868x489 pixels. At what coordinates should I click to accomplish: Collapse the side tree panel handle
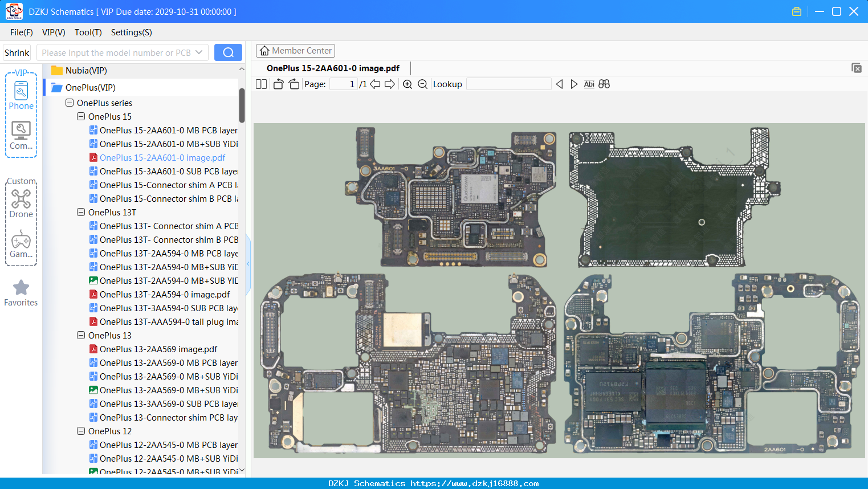(248, 264)
